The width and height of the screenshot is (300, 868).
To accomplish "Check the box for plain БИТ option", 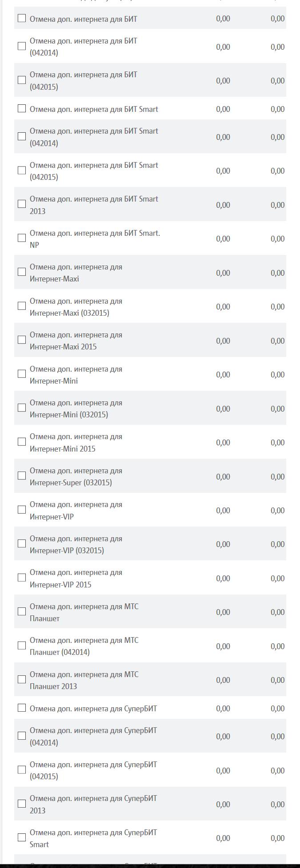I will coord(22,18).
